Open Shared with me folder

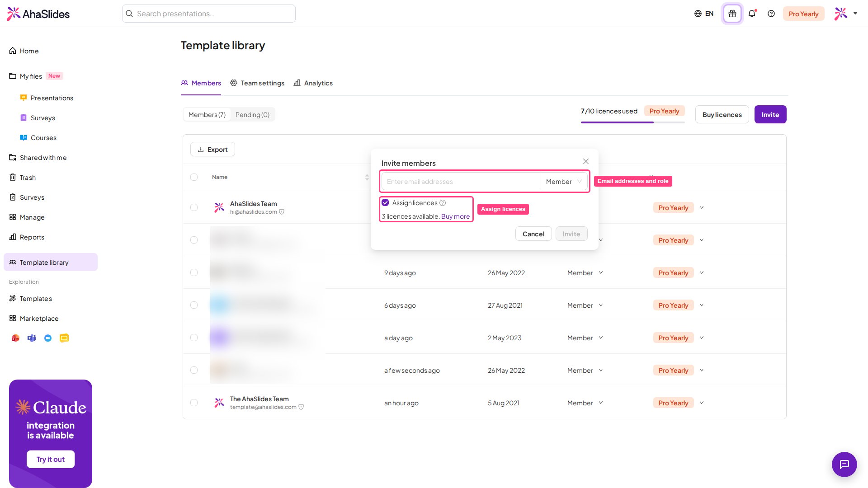tap(38, 158)
